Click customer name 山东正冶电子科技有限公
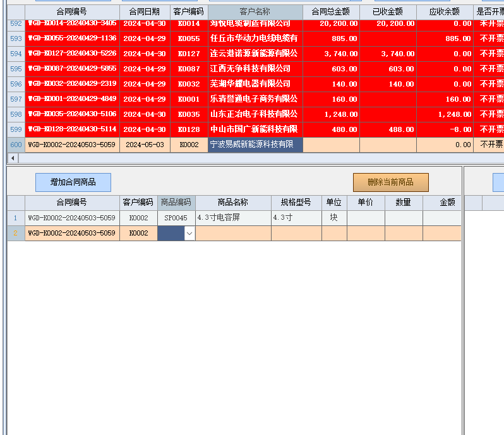This screenshot has width=504, height=435. click(x=255, y=114)
